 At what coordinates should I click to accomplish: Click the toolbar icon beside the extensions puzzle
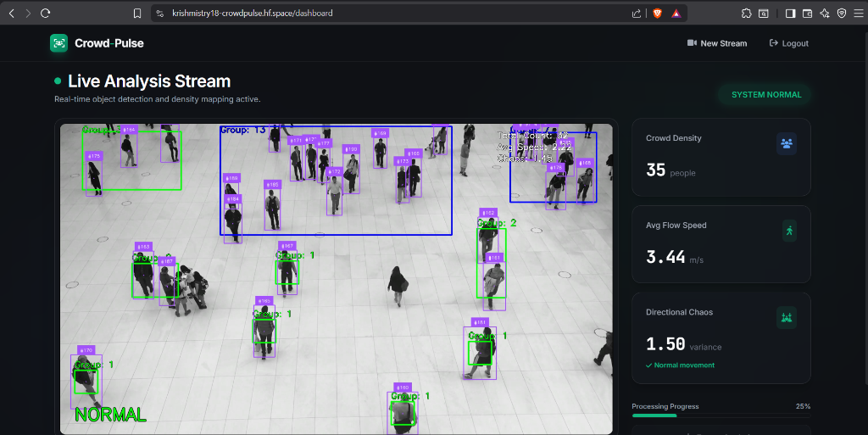764,14
